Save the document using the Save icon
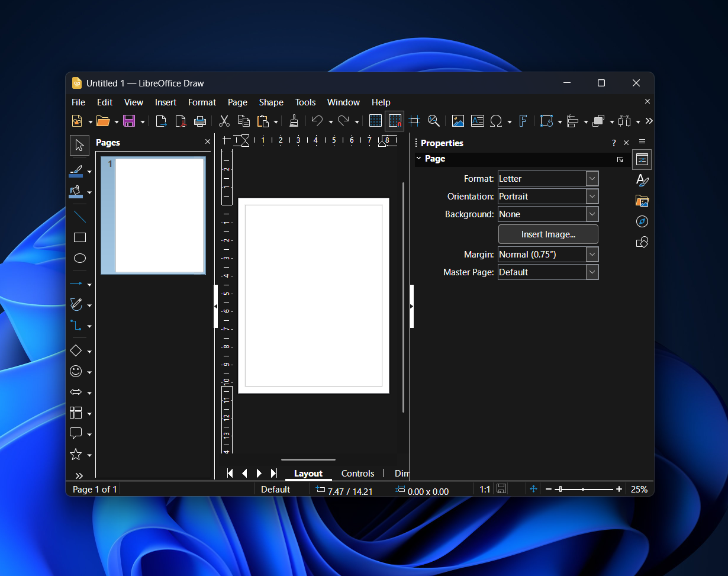The width and height of the screenshot is (728, 576). coord(129,121)
